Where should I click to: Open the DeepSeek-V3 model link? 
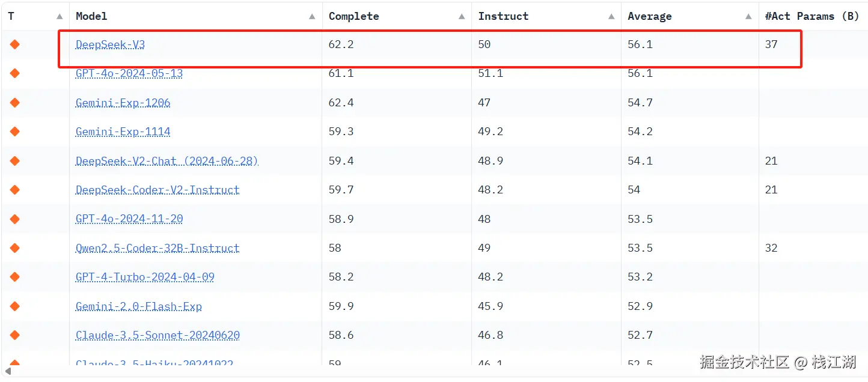(x=110, y=44)
